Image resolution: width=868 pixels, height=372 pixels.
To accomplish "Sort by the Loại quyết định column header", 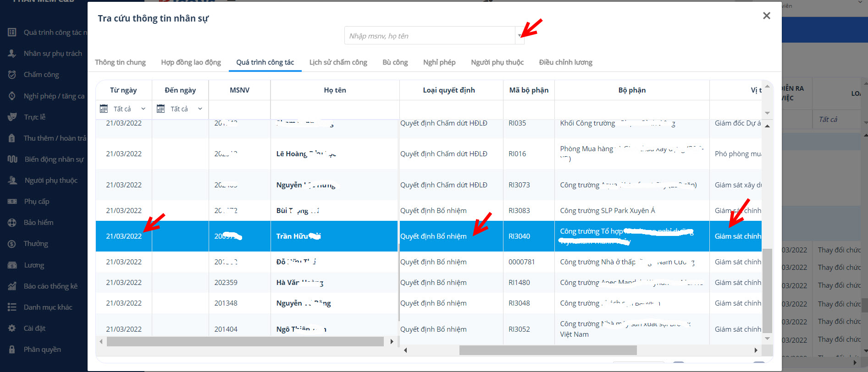I will point(448,90).
